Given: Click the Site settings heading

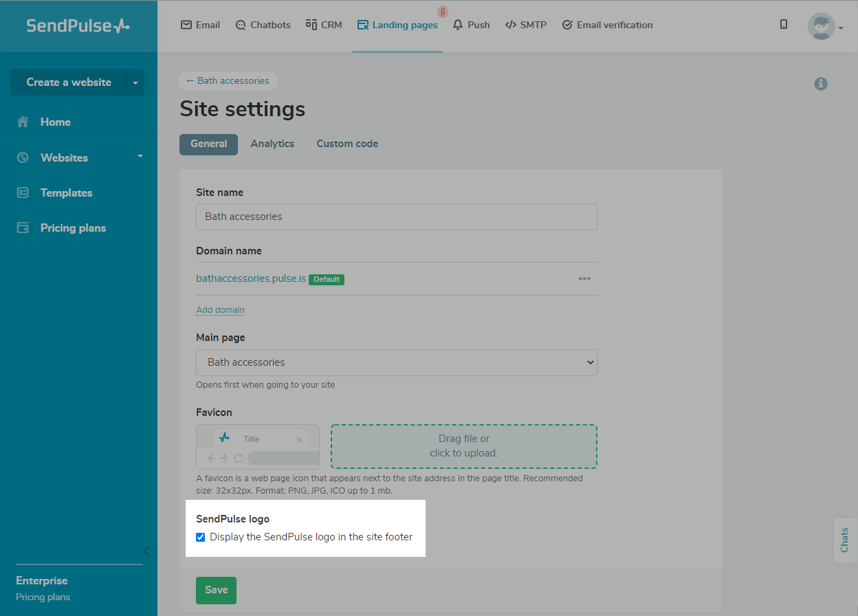Looking at the screenshot, I should point(242,109).
